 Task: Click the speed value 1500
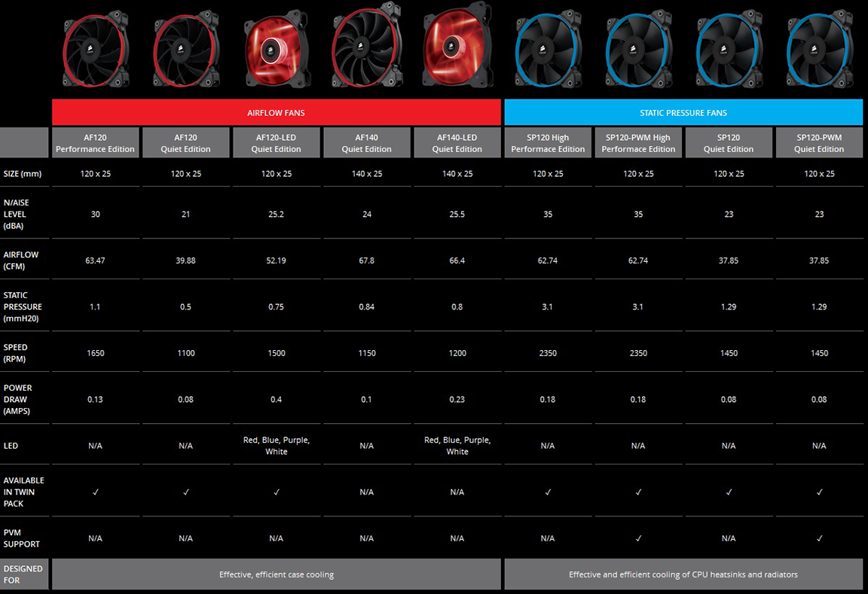pyautogui.click(x=277, y=353)
